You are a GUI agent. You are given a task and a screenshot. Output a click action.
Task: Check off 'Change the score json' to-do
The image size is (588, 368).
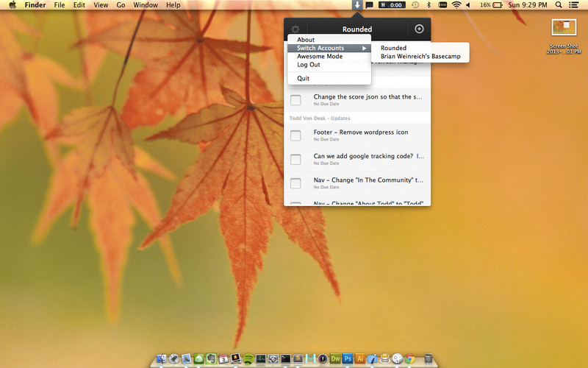[295, 100]
